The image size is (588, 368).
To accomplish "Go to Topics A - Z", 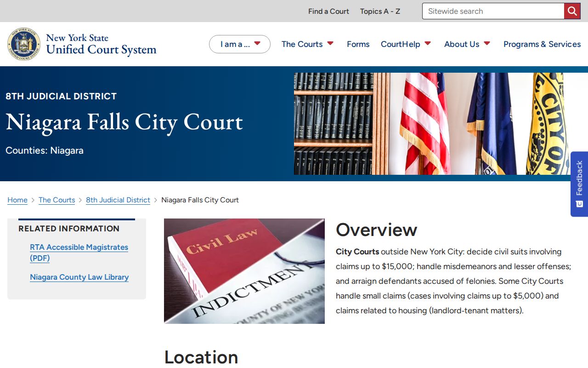I will (380, 11).
